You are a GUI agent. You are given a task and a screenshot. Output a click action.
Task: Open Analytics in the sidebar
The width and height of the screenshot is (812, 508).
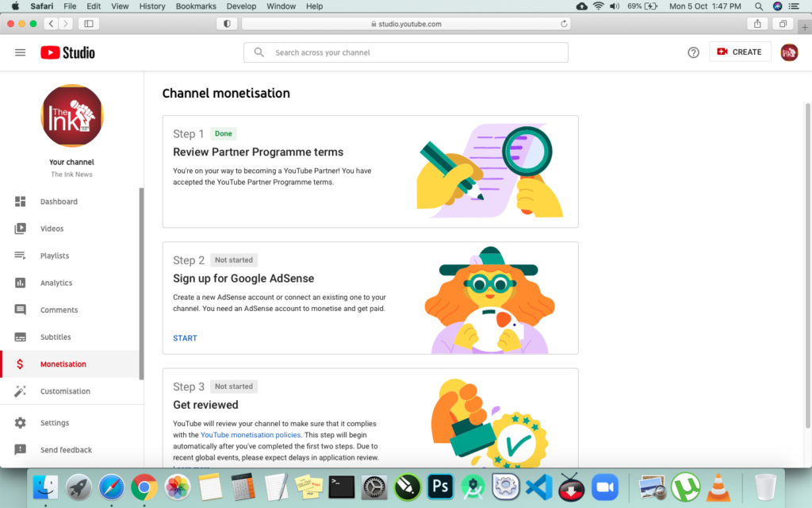click(x=70, y=283)
